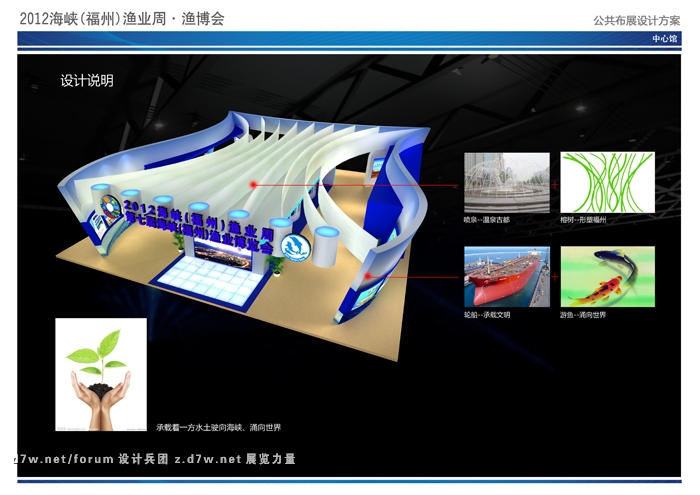
Task: Click the 喷泉--温泉古都 caption
Action: [x=487, y=219]
